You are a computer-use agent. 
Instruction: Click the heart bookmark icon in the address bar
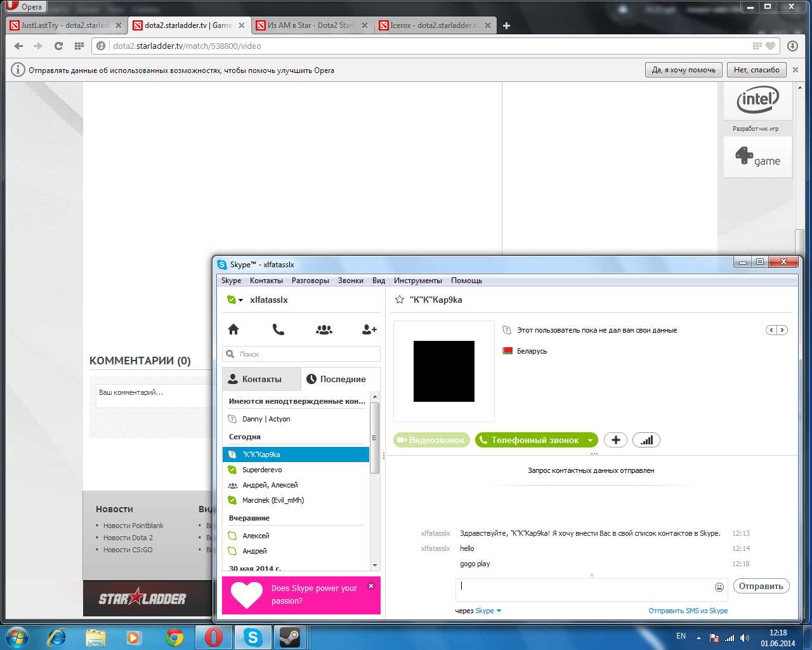pyautogui.click(x=771, y=46)
